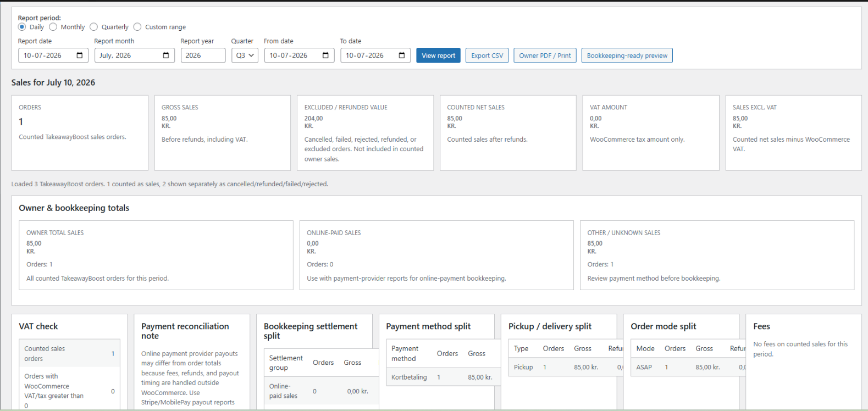
Task: Click Owner & bookkeeping totals heading
Action: tap(74, 208)
